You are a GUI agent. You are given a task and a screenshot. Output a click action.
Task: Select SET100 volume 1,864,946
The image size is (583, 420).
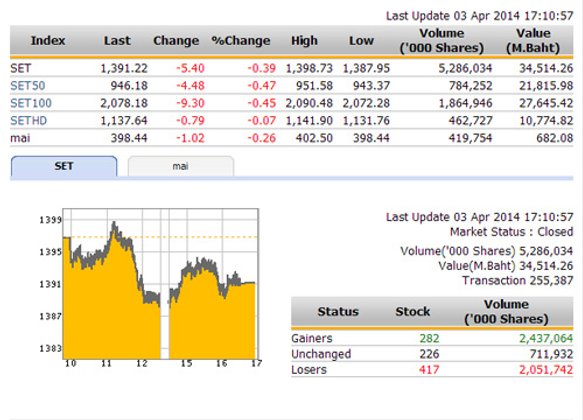pos(466,103)
